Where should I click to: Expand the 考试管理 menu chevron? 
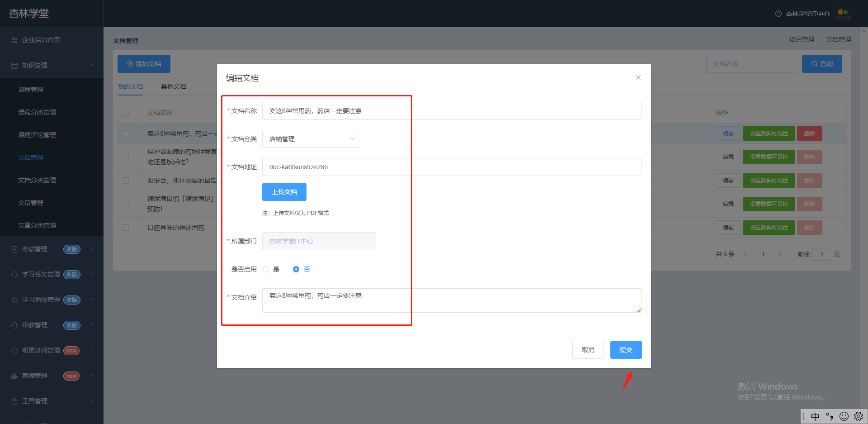92,248
